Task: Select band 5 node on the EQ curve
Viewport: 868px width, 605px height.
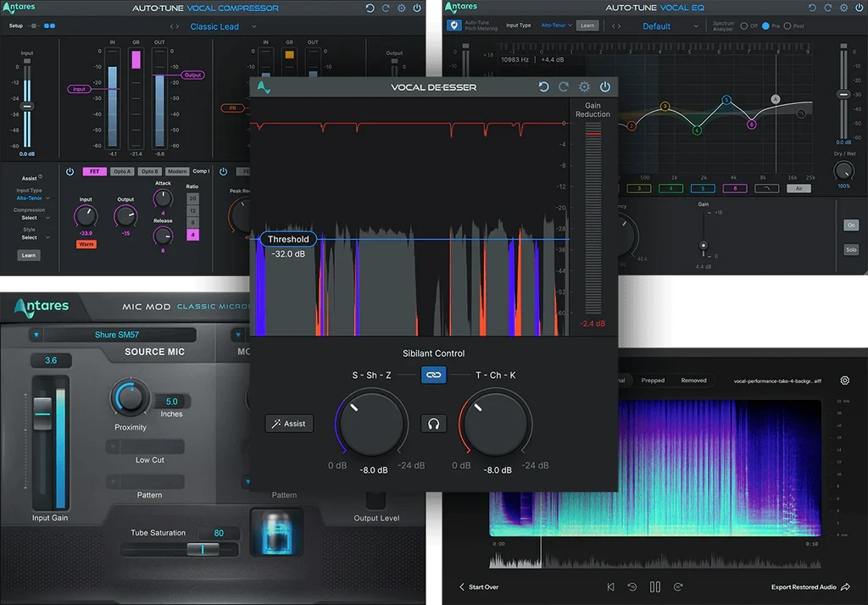Action: [726, 99]
